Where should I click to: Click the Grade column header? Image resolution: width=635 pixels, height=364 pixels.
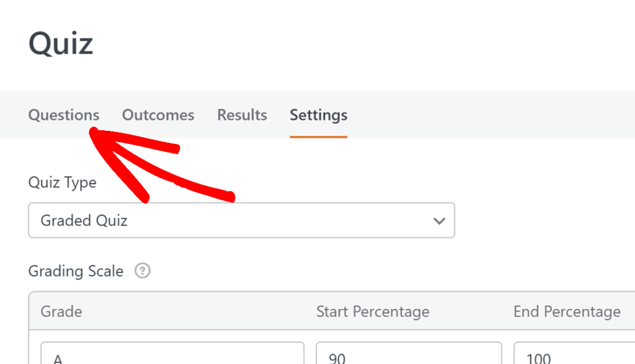coord(61,311)
